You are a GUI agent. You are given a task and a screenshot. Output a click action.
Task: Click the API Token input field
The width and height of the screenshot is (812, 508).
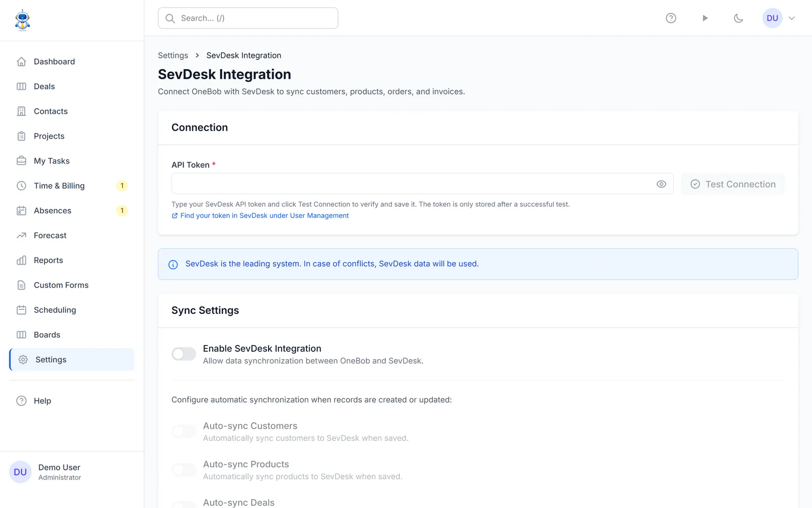422,183
